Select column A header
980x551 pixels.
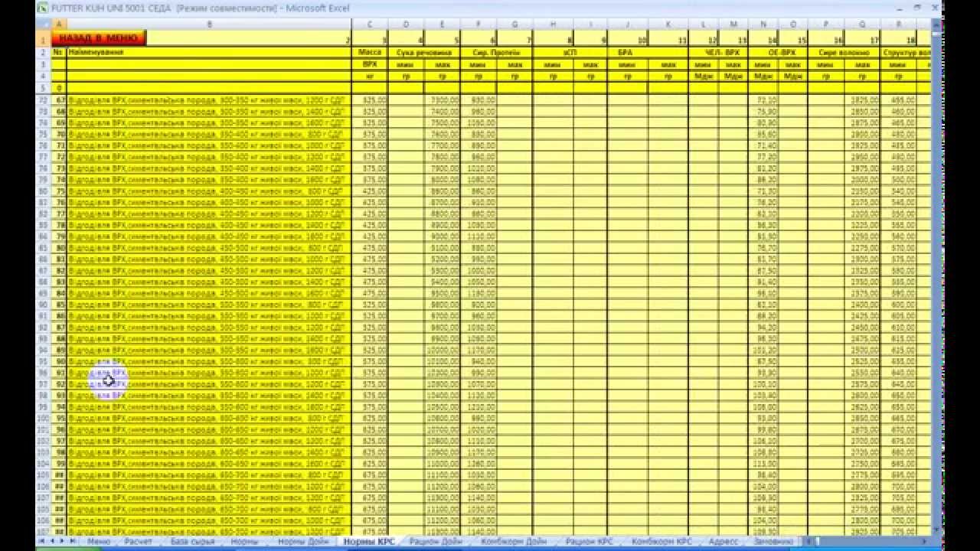(x=59, y=24)
